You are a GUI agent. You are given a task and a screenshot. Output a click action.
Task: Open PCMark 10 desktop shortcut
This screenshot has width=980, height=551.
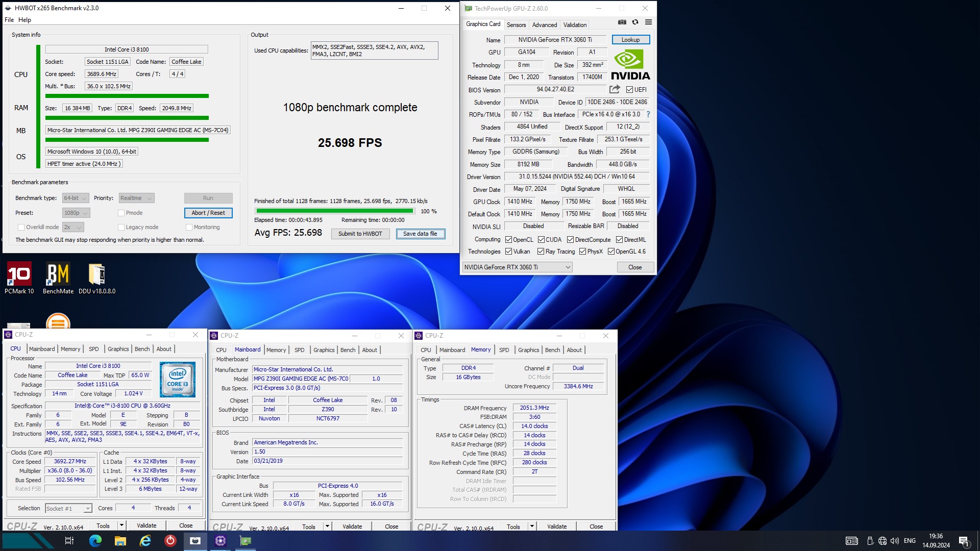click(x=19, y=278)
